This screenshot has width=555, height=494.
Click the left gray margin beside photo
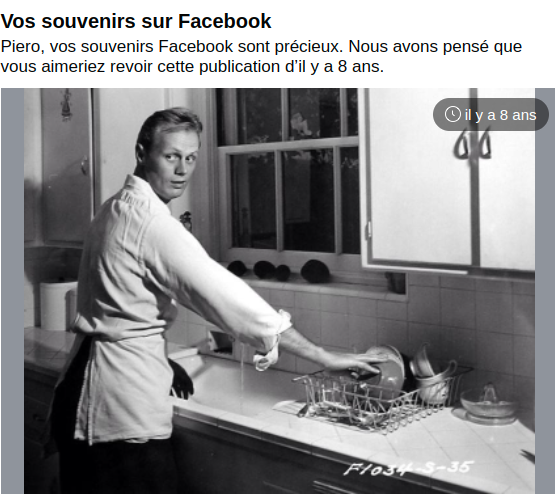point(12,291)
